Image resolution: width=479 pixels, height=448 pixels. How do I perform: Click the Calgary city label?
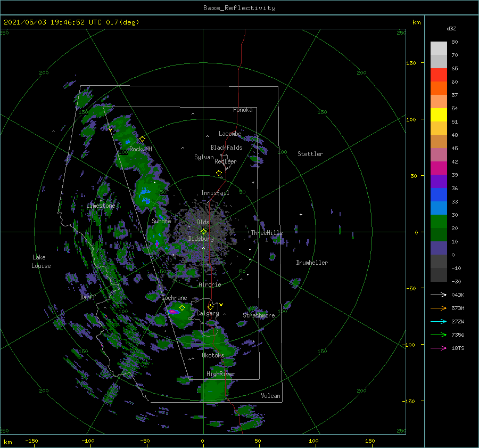tap(208, 313)
